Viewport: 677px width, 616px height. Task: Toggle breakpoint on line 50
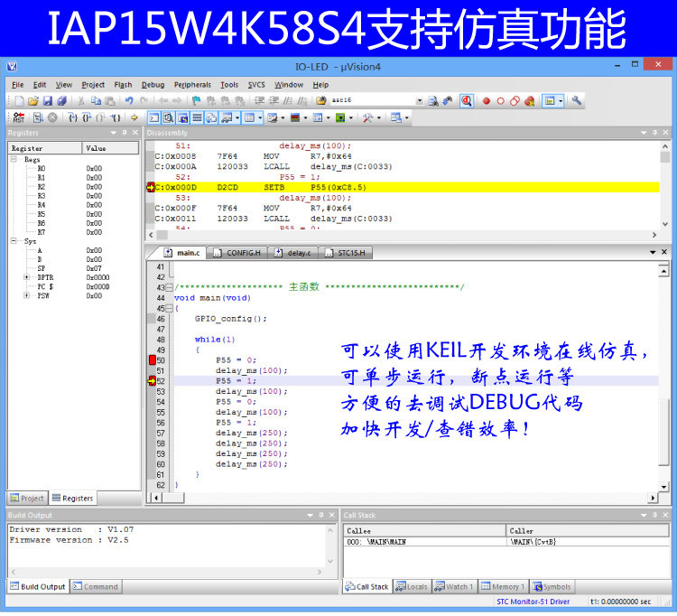click(152, 360)
